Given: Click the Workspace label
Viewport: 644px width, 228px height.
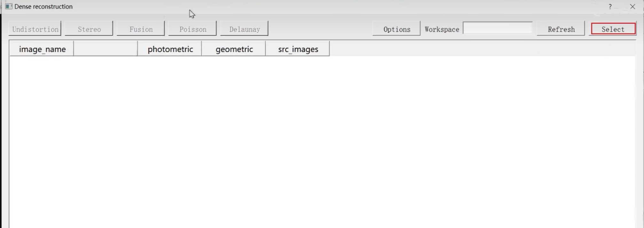Looking at the screenshot, I should 442,29.
